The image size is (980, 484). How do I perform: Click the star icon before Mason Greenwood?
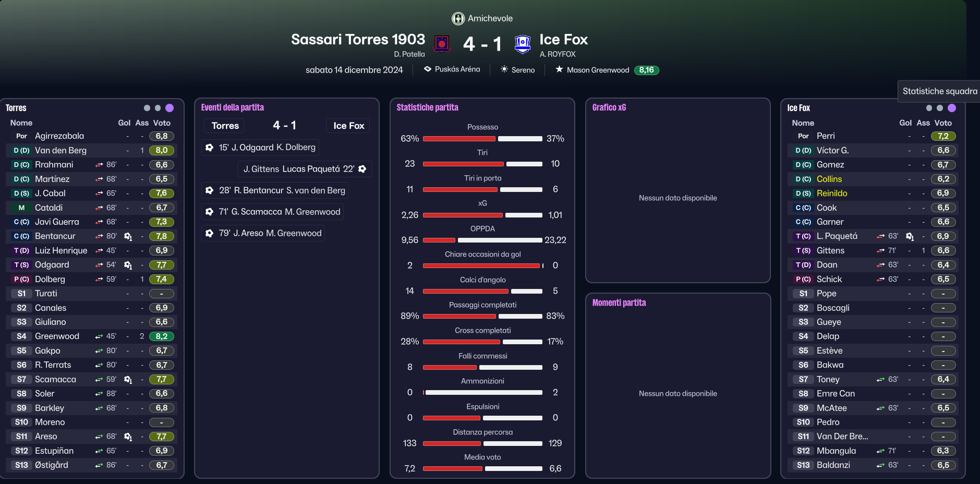559,69
